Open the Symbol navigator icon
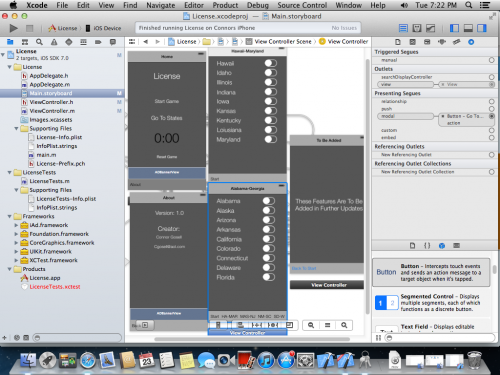Image resolution: width=500 pixels, height=375 pixels. (x=25, y=42)
